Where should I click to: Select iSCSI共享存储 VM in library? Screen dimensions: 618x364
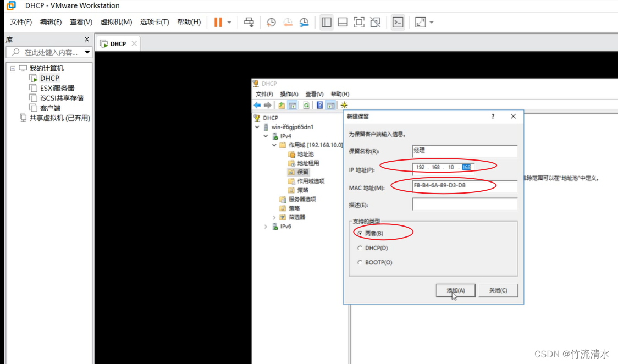tap(62, 98)
